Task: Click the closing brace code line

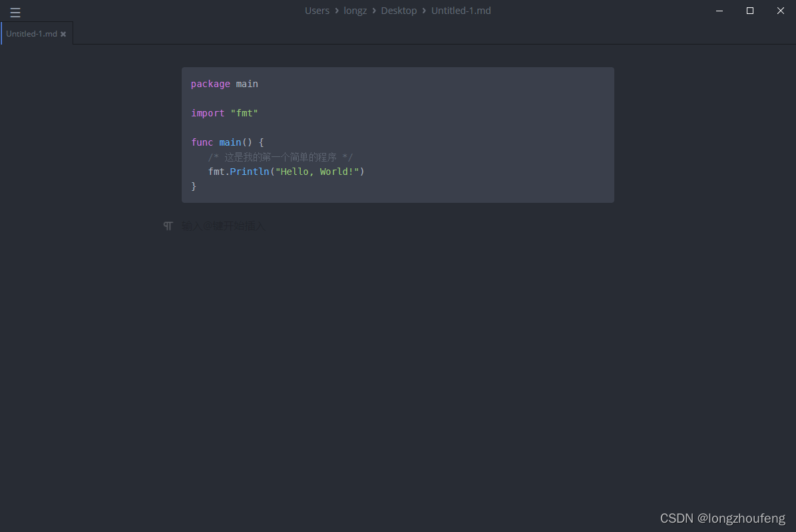Action: pyautogui.click(x=194, y=186)
